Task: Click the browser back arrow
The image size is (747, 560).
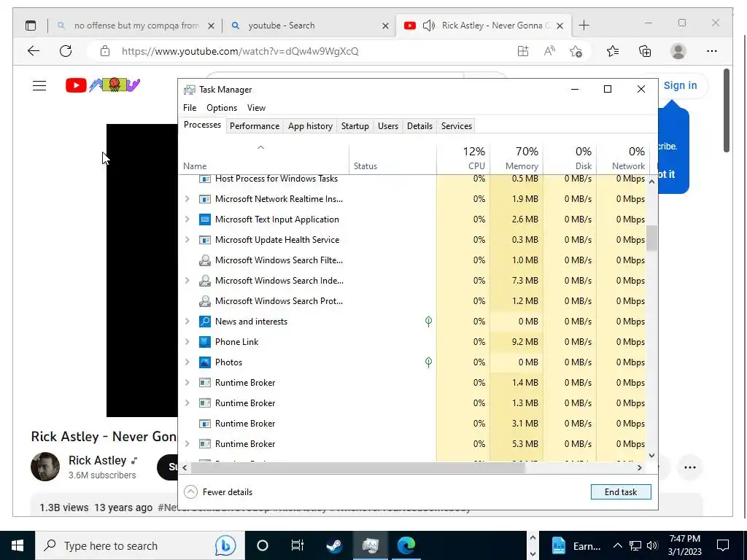Action: click(x=34, y=51)
